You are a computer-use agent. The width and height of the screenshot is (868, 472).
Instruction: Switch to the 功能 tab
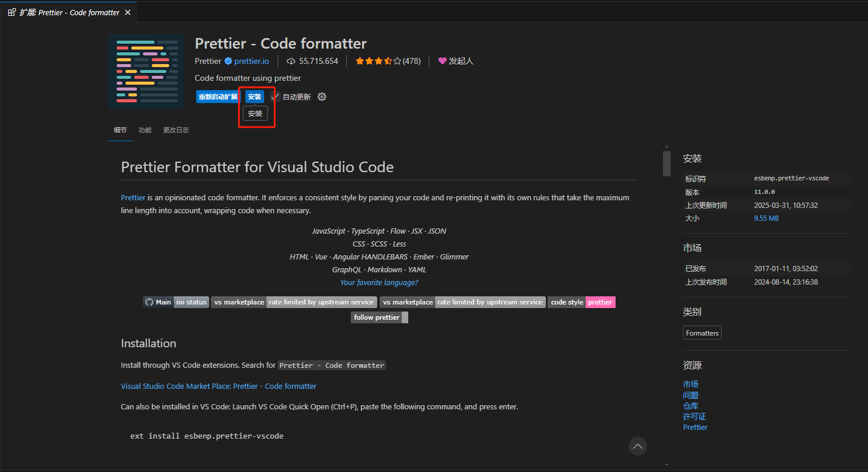pyautogui.click(x=145, y=130)
